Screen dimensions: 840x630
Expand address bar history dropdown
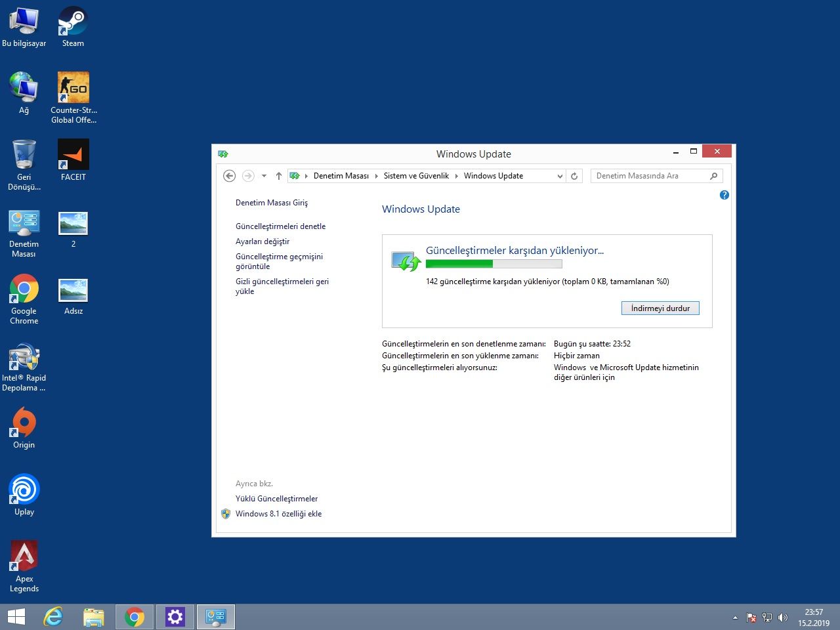(x=560, y=176)
